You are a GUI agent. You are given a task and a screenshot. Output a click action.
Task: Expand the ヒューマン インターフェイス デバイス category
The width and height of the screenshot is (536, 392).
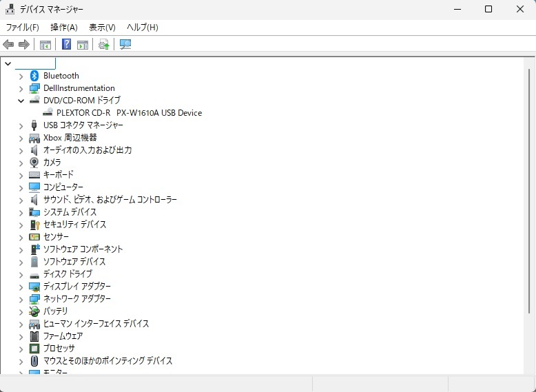click(21, 324)
